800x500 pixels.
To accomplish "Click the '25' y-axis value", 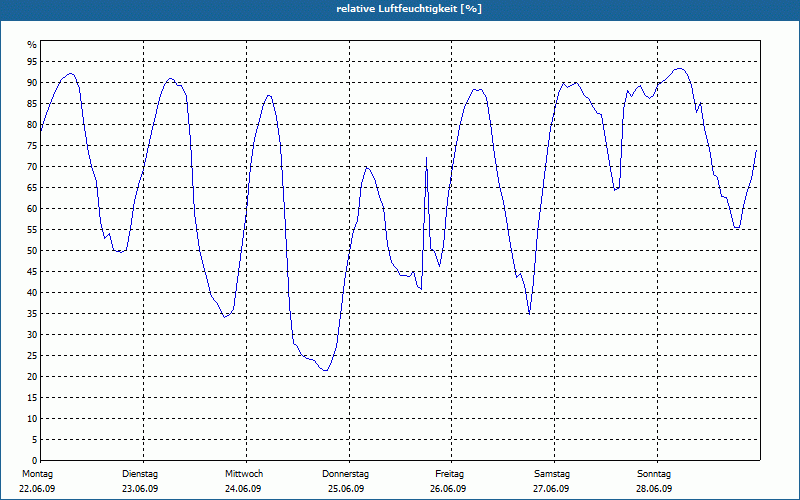I will click(32, 356).
